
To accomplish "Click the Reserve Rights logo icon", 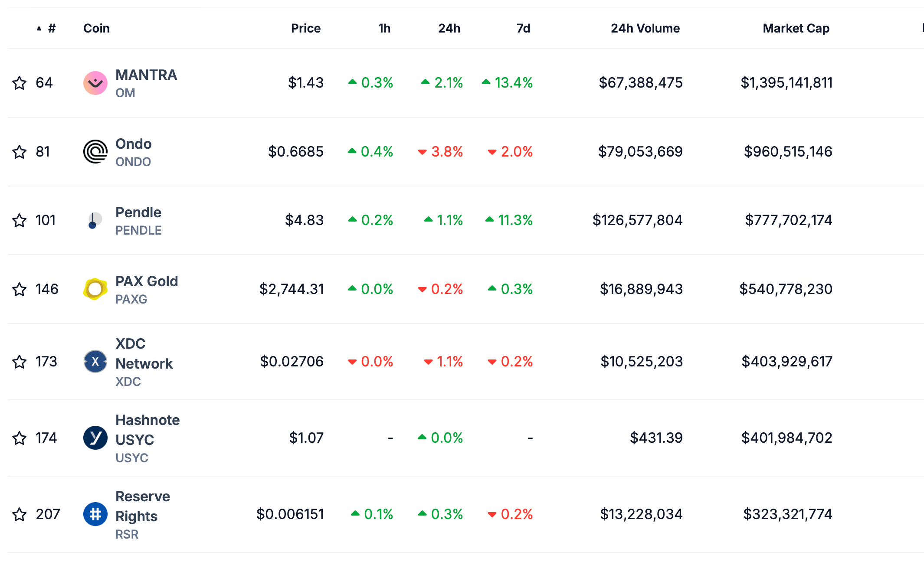I will coord(95,514).
